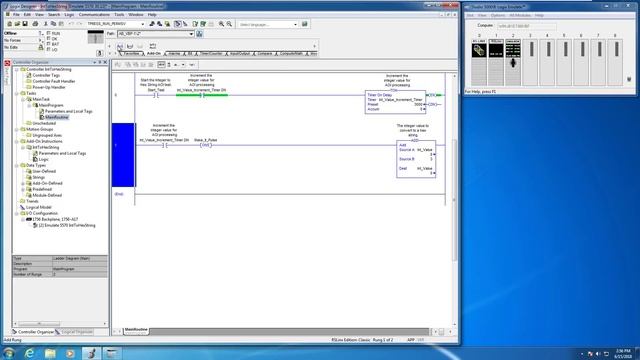
Task: Click the Computer name field in Emulate window
Action: click(x=526, y=26)
